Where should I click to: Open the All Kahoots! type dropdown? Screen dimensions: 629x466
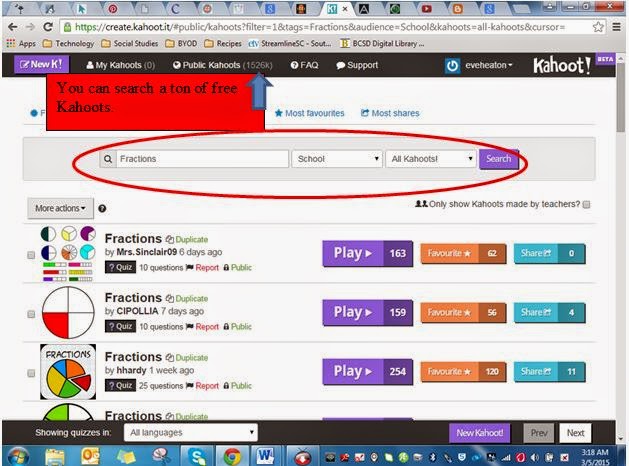(x=431, y=159)
